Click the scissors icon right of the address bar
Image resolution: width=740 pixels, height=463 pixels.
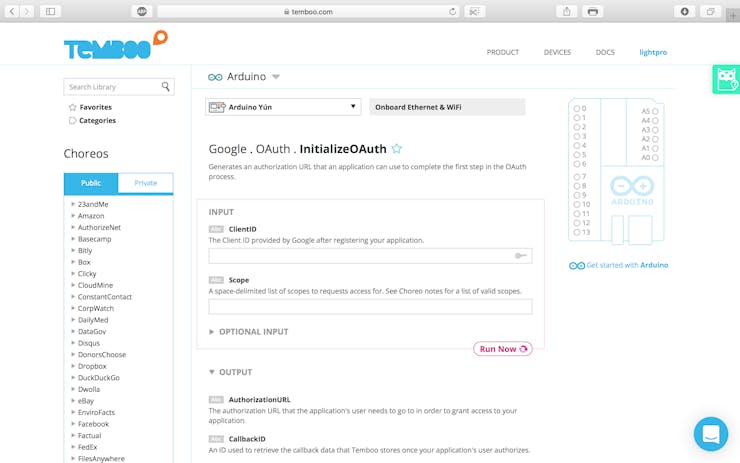pyautogui.click(x=474, y=11)
